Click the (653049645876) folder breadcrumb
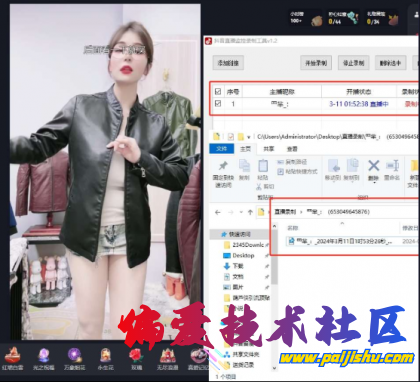The height and width of the screenshot is (382, 420). coord(349,212)
